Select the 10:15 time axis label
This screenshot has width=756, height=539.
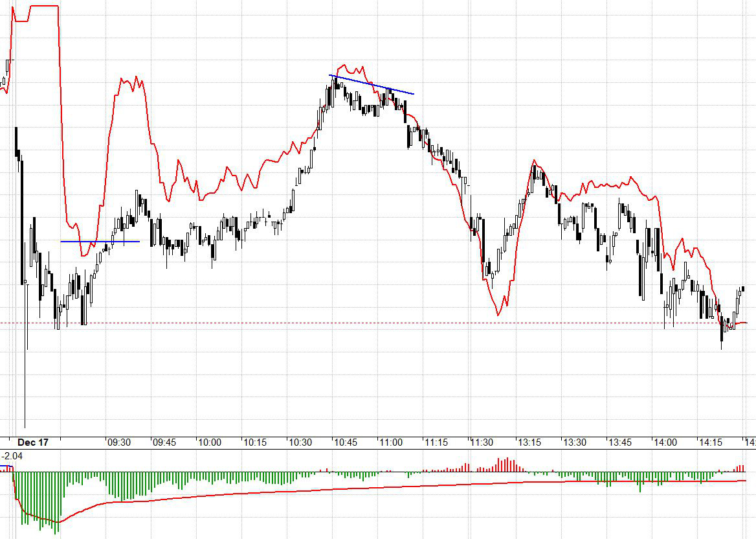pos(255,442)
